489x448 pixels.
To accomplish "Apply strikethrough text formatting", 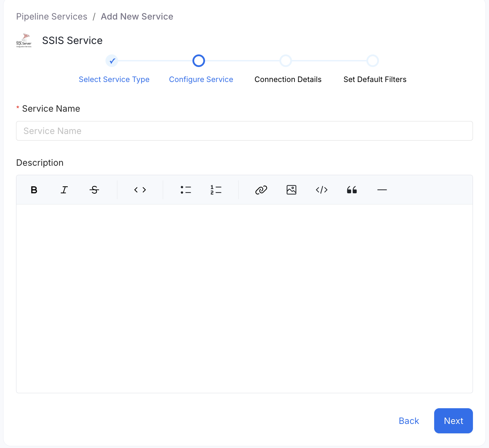I will point(94,190).
